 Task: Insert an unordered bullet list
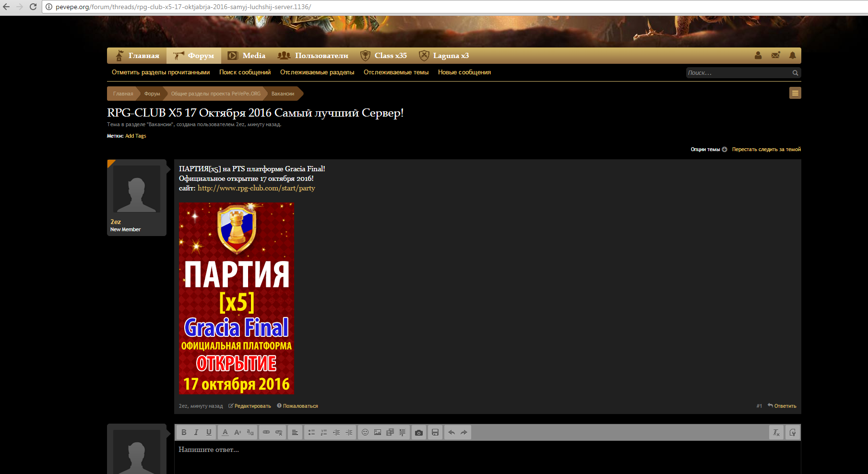click(311, 432)
